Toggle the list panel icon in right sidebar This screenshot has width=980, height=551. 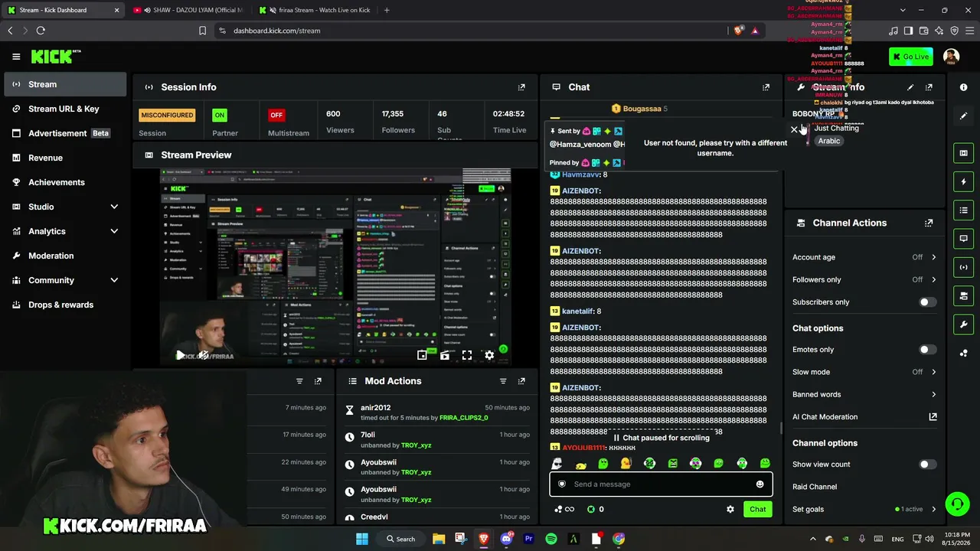pos(963,210)
